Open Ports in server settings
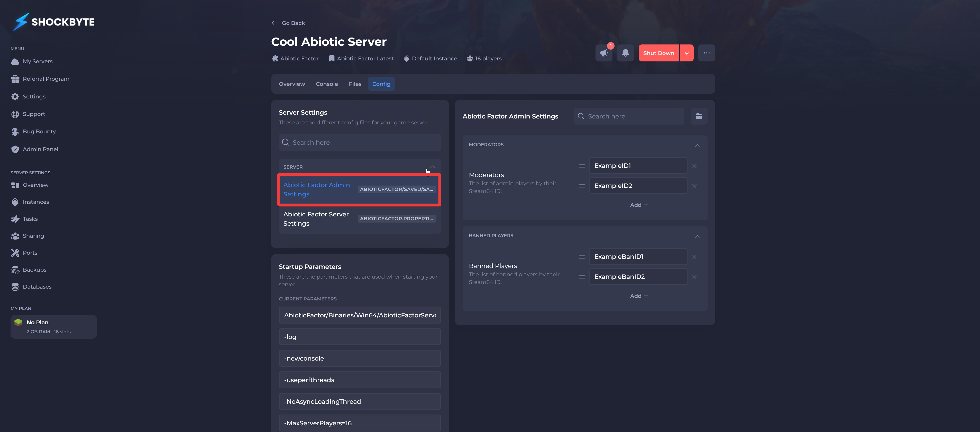The width and height of the screenshot is (980, 432). [24, 253]
